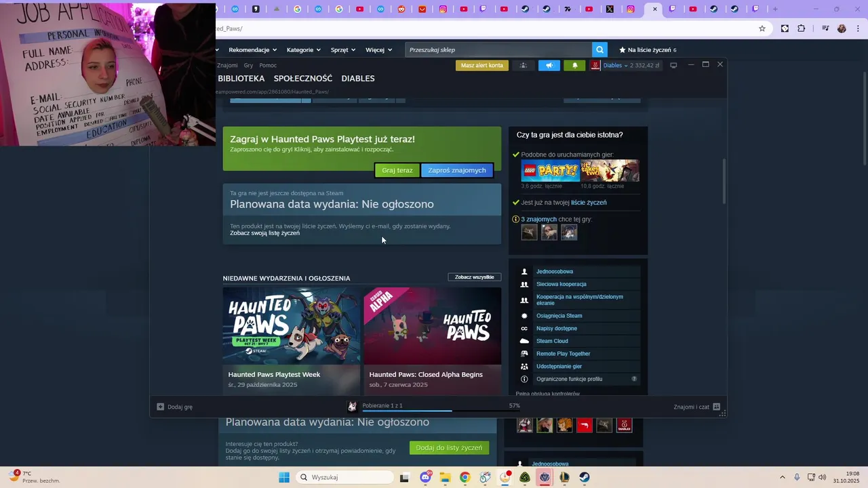Screen dimensions: 868x488
Task: Click the Remote Play Together icon
Action: [x=524, y=354]
